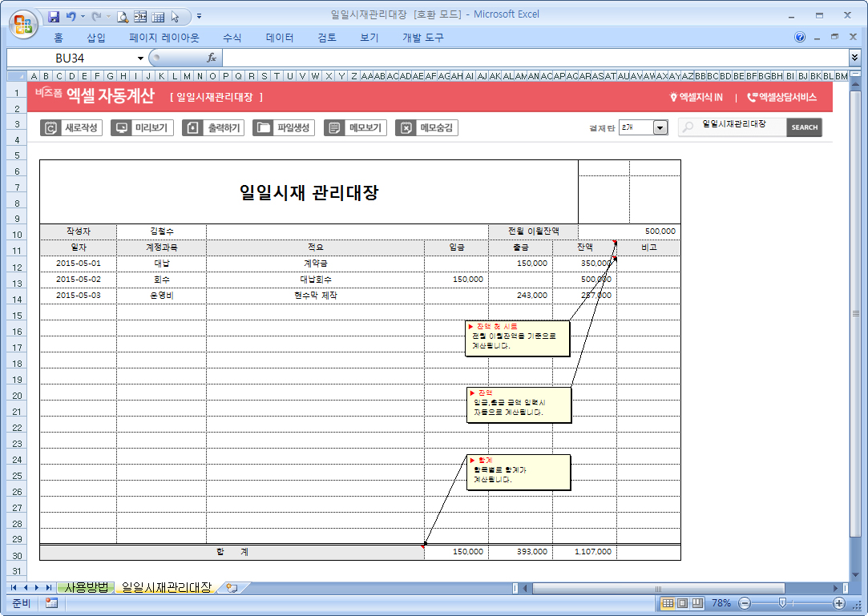Click the Undo arrow icon
This screenshot has height=616, width=868.
tap(71, 17)
